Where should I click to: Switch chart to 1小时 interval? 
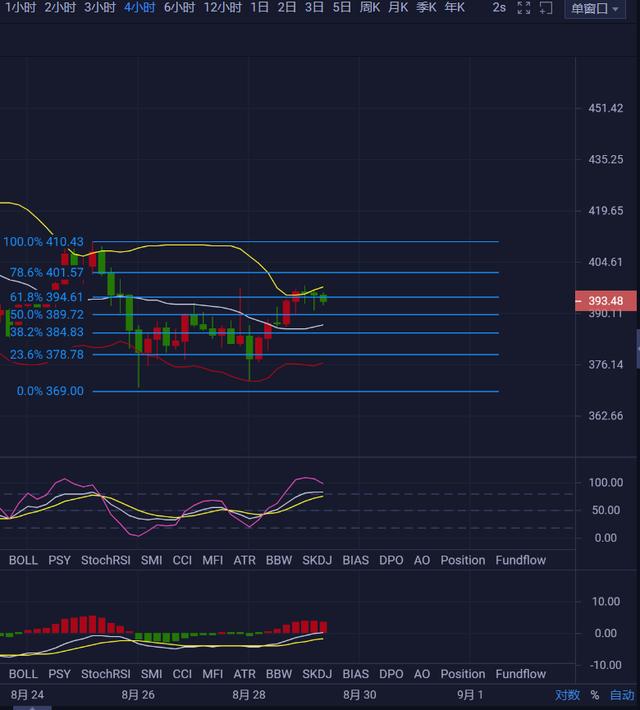click(x=21, y=8)
